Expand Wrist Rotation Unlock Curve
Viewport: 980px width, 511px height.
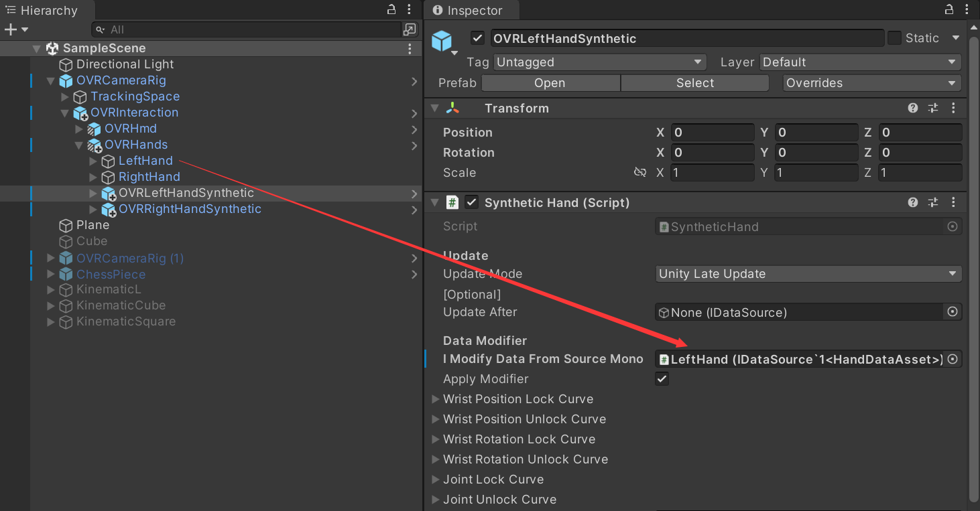(436, 459)
